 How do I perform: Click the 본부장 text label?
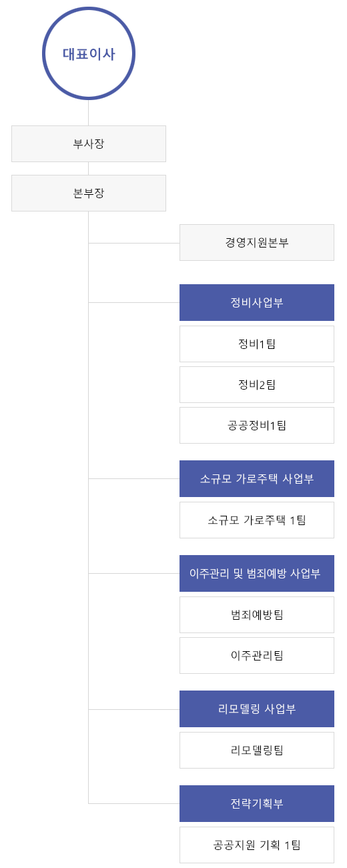point(89,193)
